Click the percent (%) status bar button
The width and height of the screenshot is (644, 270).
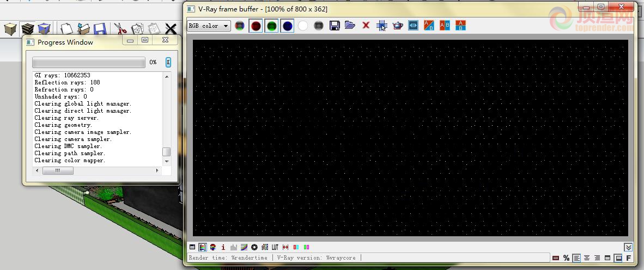click(567, 257)
